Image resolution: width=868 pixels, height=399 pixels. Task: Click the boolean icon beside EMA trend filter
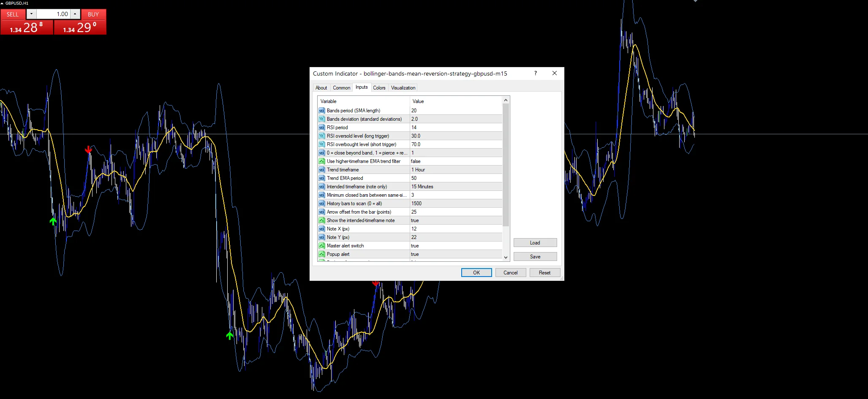pos(321,161)
